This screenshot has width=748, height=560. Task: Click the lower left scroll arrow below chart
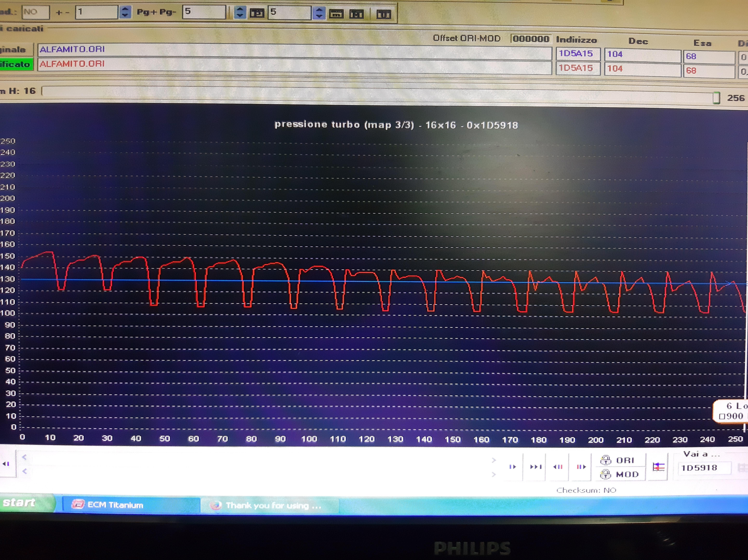pos(24,471)
